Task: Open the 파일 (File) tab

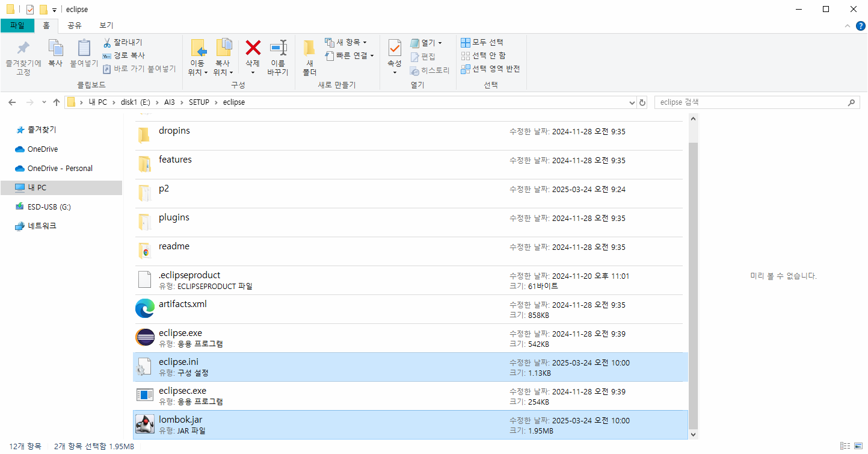Action: click(17, 26)
